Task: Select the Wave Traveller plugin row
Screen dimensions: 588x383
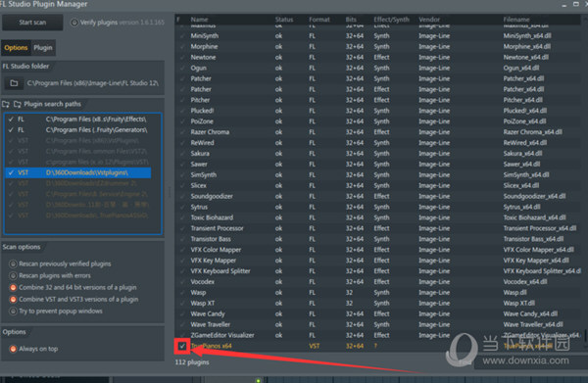Action: click(378, 324)
